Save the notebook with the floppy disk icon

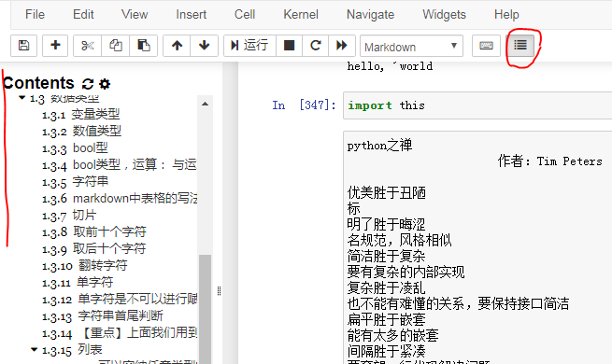coord(23,46)
